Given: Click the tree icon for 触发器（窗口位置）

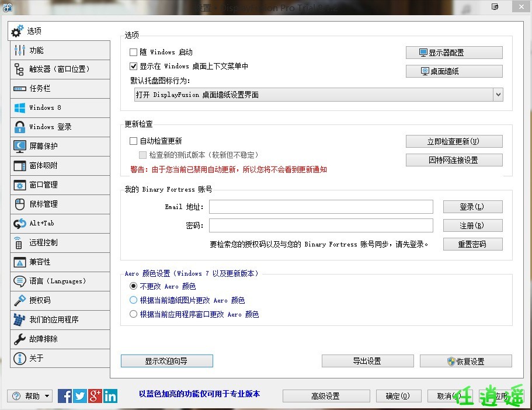Looking at the screenshot, I should (19, 70).
